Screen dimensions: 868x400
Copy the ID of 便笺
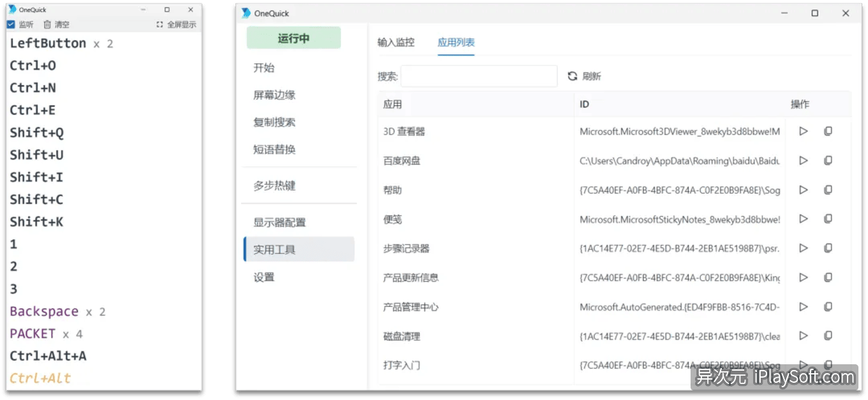(828, 219)
